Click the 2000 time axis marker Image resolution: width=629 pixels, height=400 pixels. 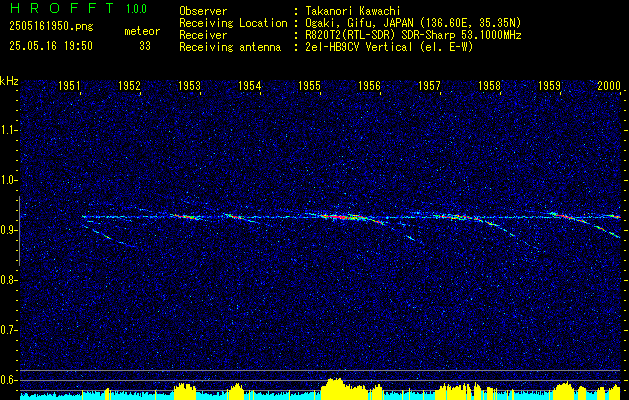pyautogui.click(x=609, y=85)
